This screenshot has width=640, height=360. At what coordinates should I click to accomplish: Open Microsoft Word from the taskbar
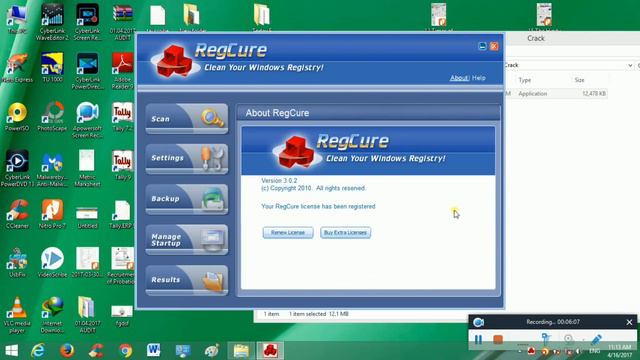click(x=153, y=350)
